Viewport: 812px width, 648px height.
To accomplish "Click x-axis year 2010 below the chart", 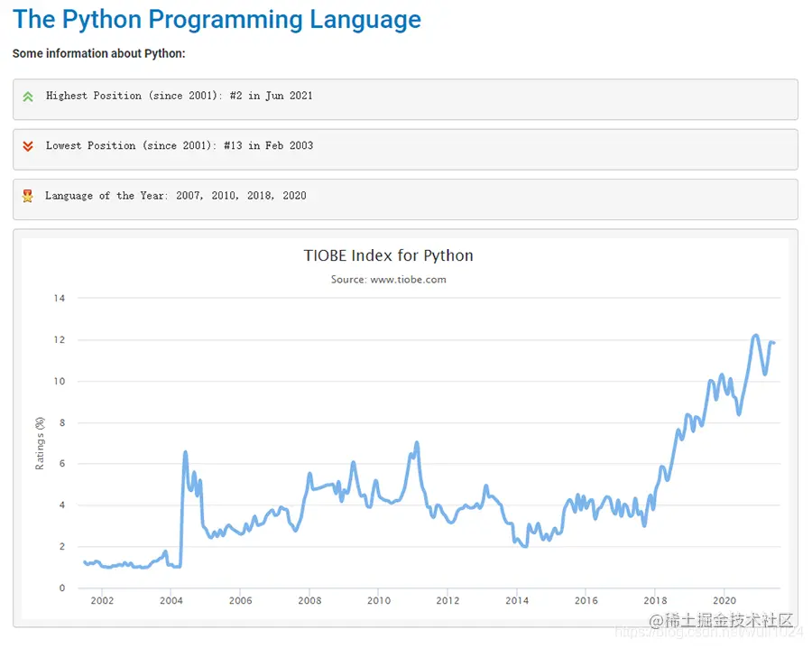I will [379, 600].
